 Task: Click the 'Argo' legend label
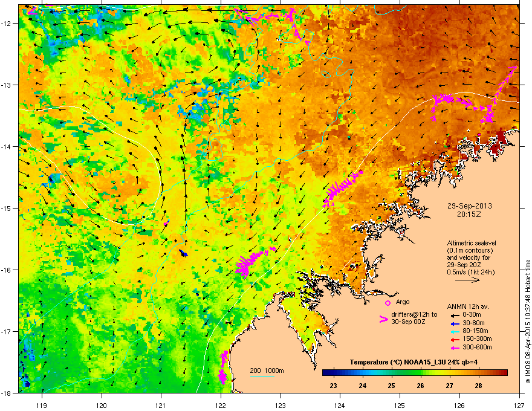pos(403,302)
